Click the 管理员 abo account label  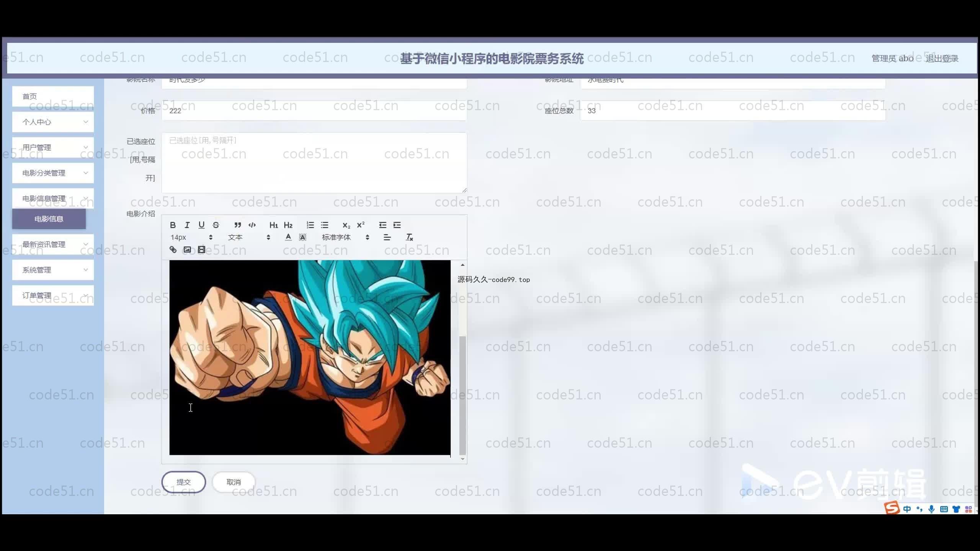892,59
